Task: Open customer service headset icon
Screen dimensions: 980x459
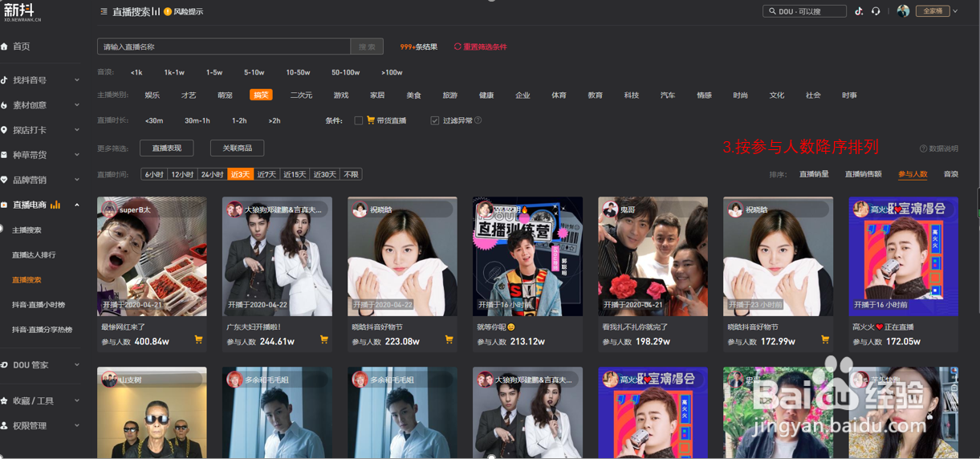Action: coord(876,11)
